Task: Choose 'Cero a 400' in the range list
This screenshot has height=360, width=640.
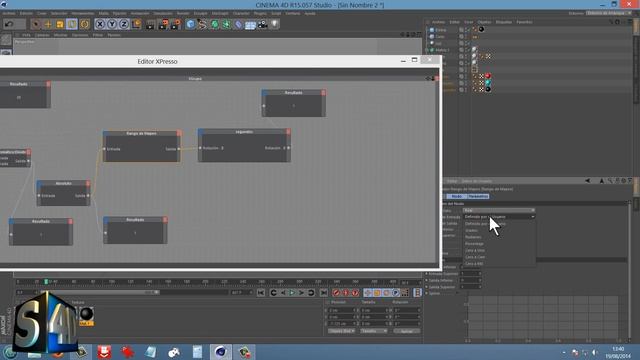Action: pyautogui.click(x=474, y=264)
